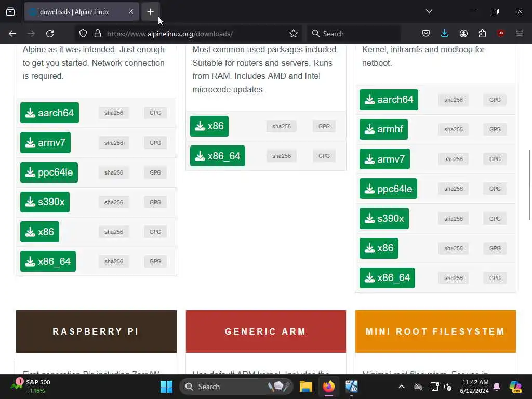
Task: Download armv7 image in left column
Action: pyautogui.click(x=46, y=142)
